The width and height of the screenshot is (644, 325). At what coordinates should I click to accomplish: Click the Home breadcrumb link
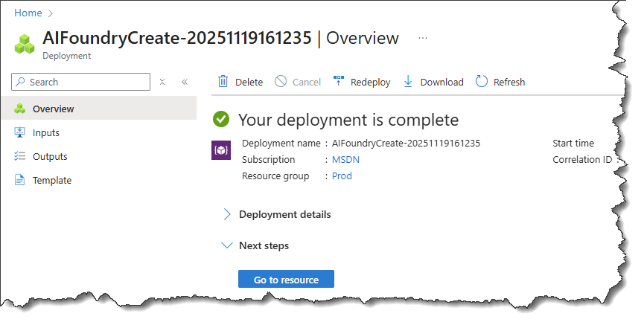click(28, 13)
